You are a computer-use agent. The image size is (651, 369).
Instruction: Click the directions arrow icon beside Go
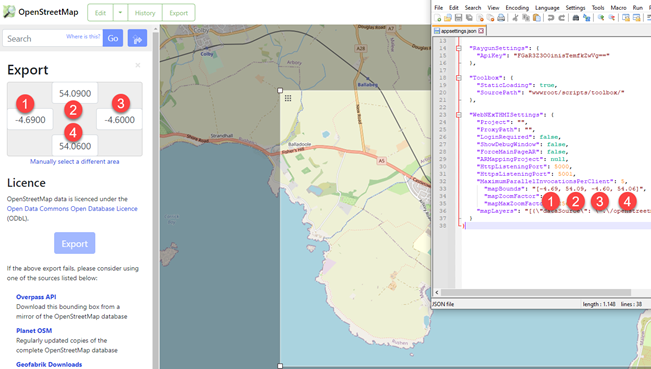137,38
